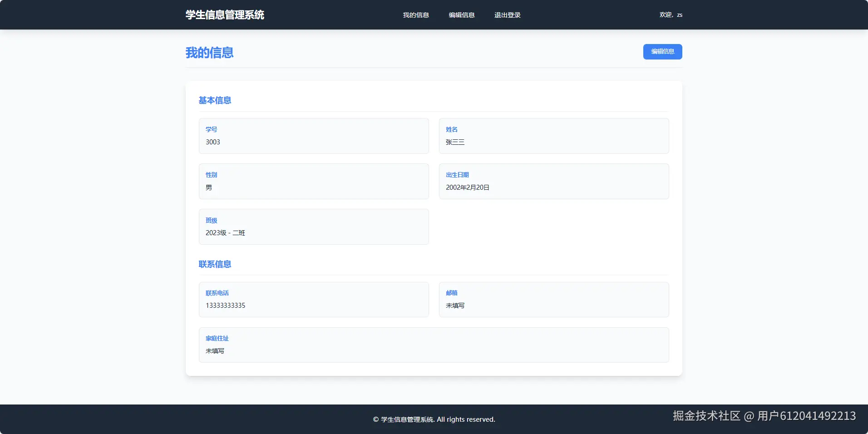The height and width of the screenshot is (434, 868).
Task: Click the footer copyright text
Action: coord(434,419)
